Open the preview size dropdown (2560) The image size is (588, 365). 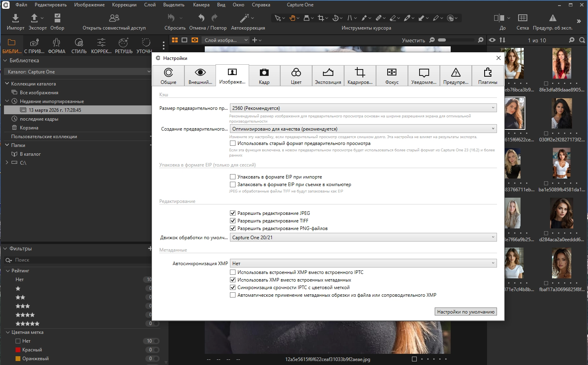coord(363,108)
